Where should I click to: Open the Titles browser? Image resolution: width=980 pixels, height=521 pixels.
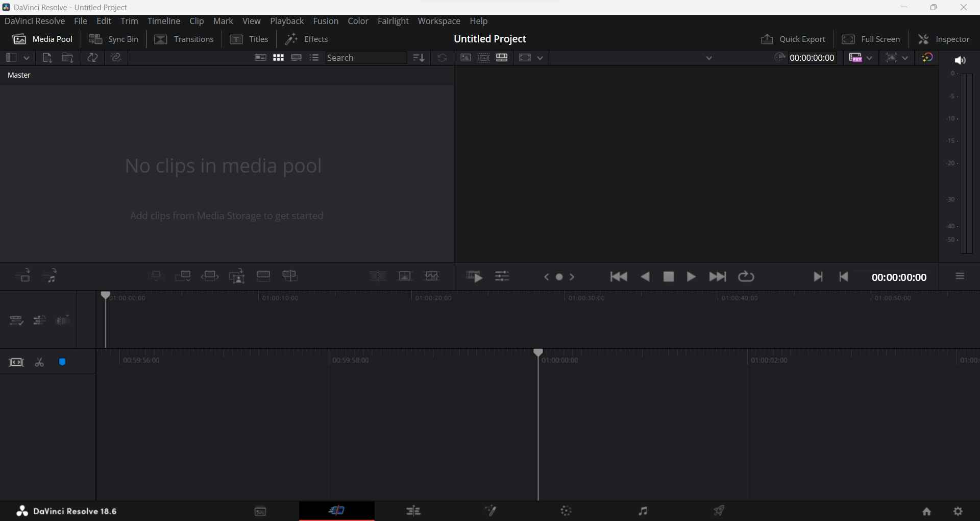point(249,39)
